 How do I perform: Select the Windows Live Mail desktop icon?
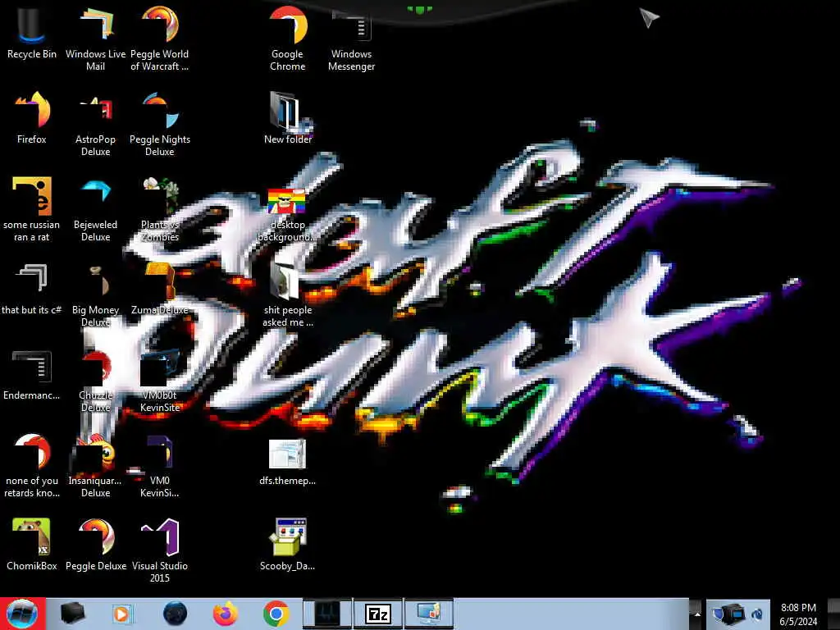coord(95,38)
